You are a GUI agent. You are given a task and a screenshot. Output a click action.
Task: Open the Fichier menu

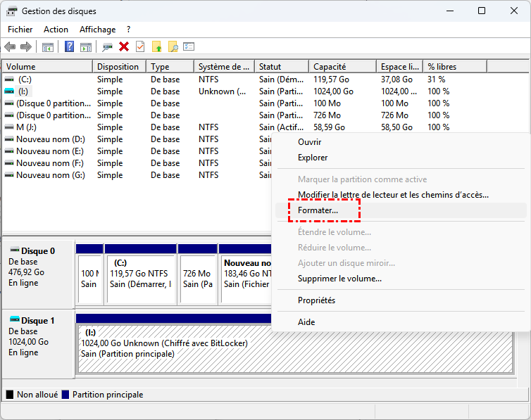(20, 30)
